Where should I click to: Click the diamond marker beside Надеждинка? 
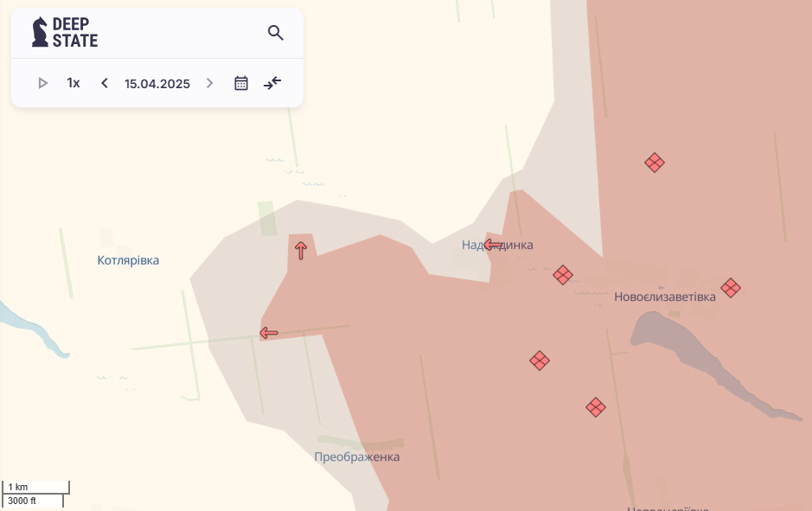563,275
